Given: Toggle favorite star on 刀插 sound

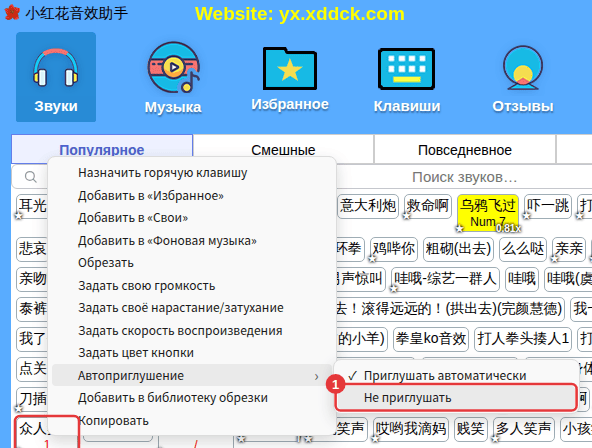Looking at the screenshot, I should [18, 409].
